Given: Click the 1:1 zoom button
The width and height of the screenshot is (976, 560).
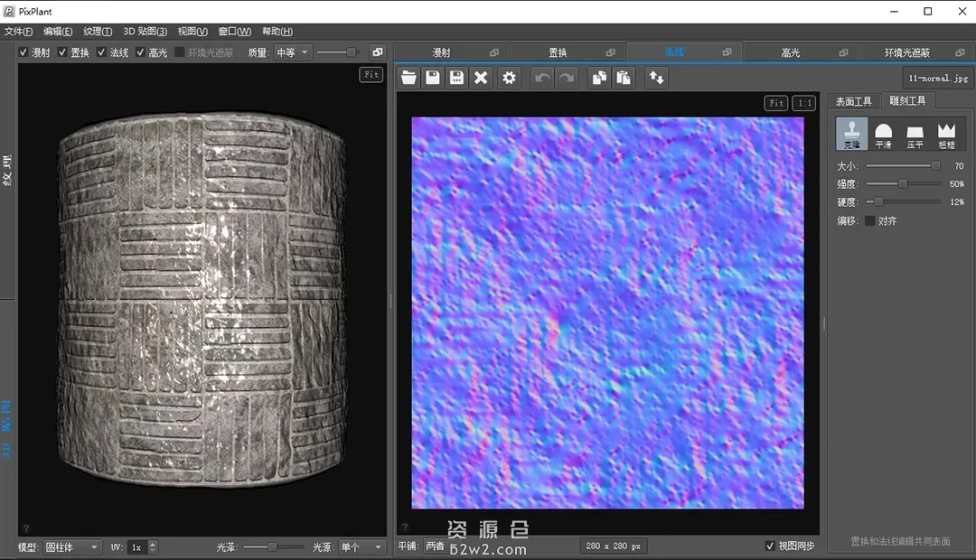Looking at the screenshot, I should pyautogui.click(x=803, y=103).
